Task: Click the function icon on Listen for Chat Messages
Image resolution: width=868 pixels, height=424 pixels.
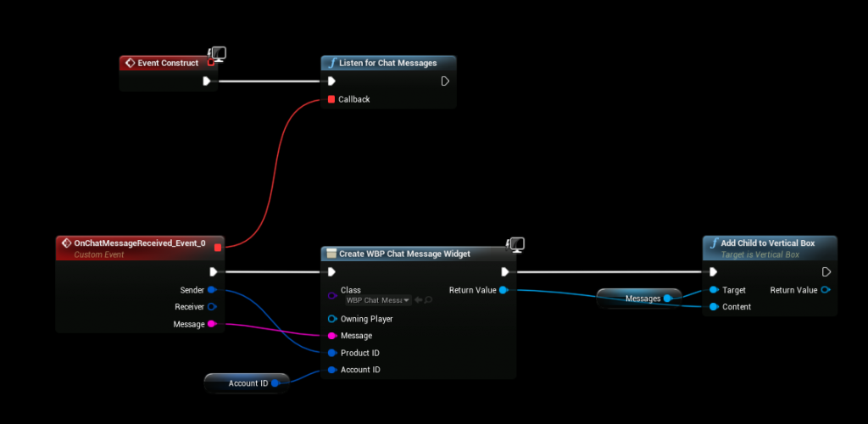Action: [x=331, y=63]
